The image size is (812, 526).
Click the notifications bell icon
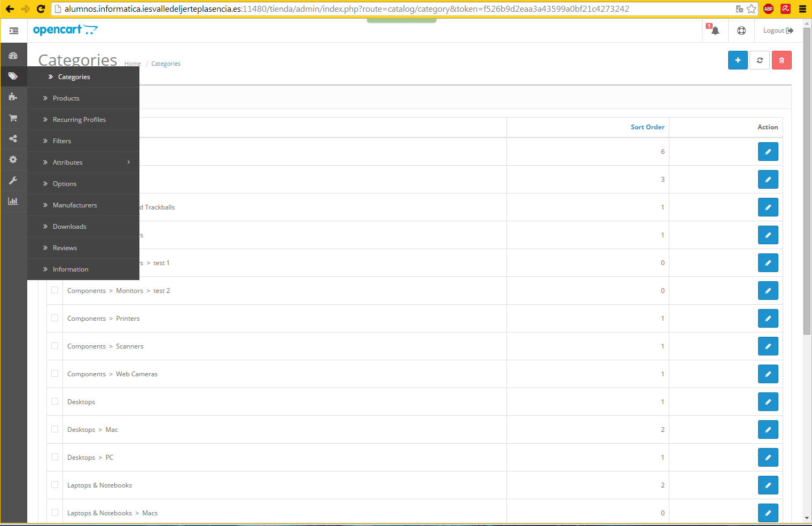pyautogui.click(x=715, y=30)
